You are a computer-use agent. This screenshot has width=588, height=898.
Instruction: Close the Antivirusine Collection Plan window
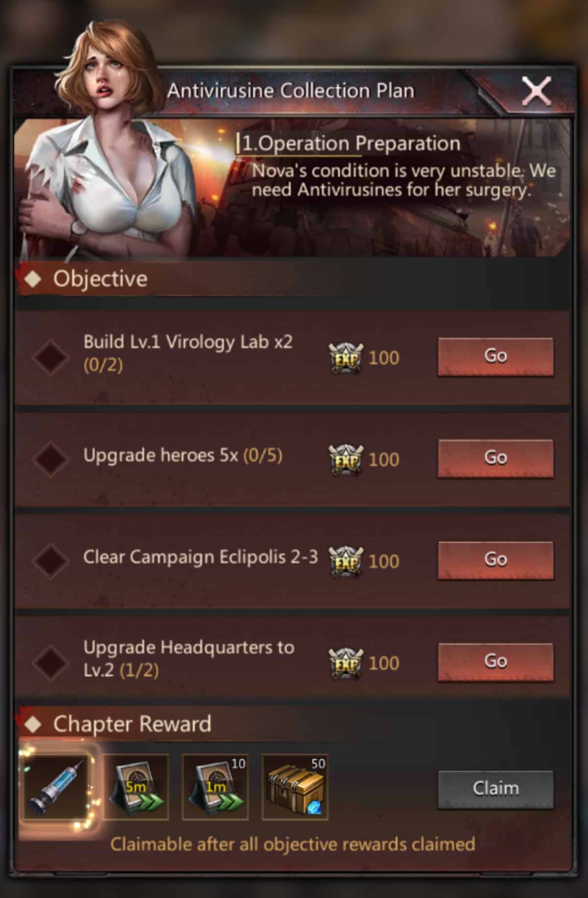(x=537, y=91)
